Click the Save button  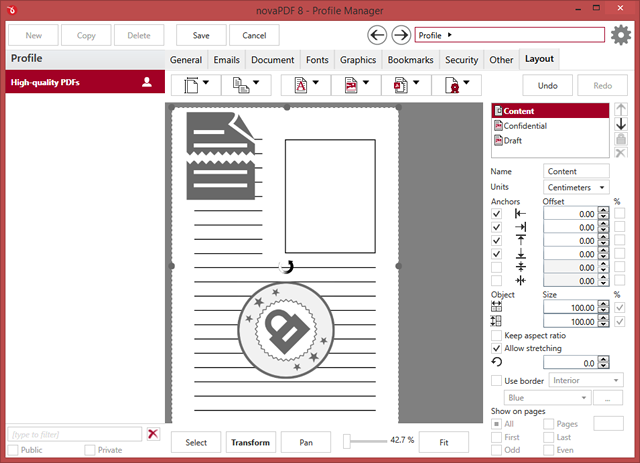coord(201,36)
